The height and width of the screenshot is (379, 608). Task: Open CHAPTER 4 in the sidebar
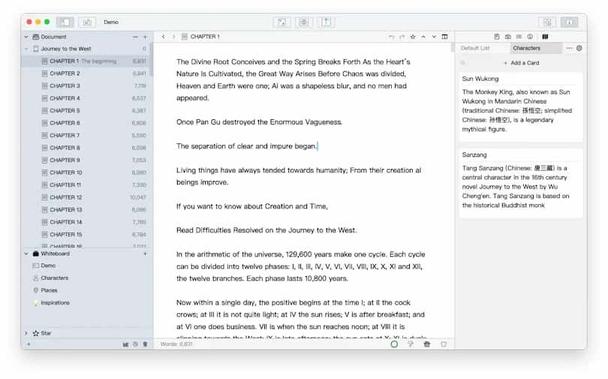coord(86,98)
